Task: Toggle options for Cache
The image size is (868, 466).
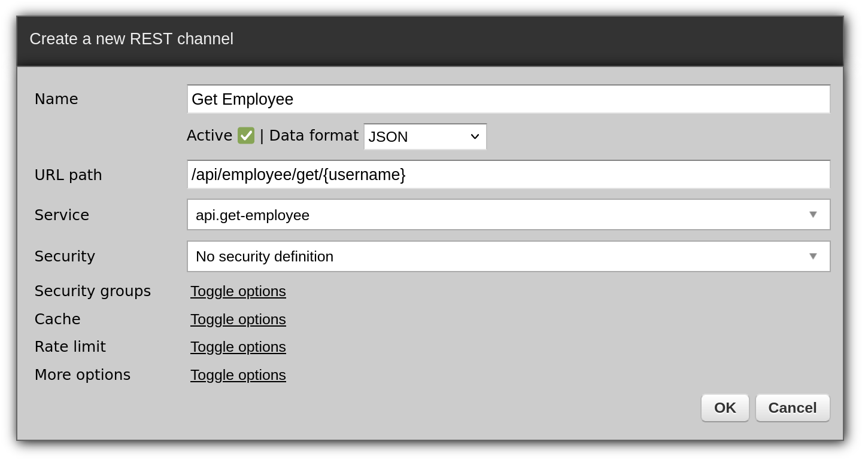Action: tap(238, 319)
